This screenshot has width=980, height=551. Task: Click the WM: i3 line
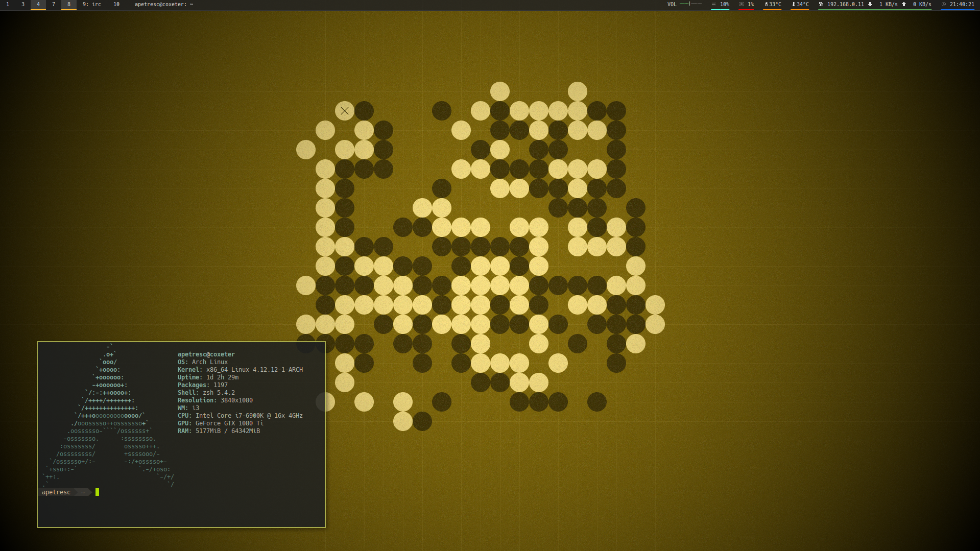[188, 408]
